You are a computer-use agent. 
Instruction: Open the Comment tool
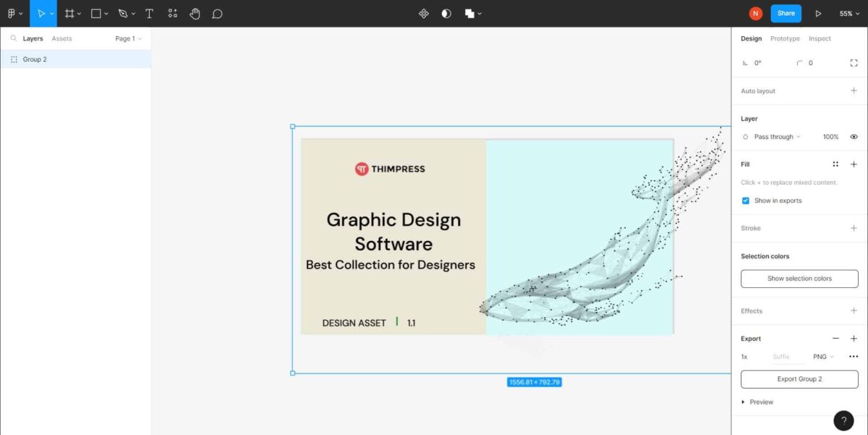coord(218,13)
